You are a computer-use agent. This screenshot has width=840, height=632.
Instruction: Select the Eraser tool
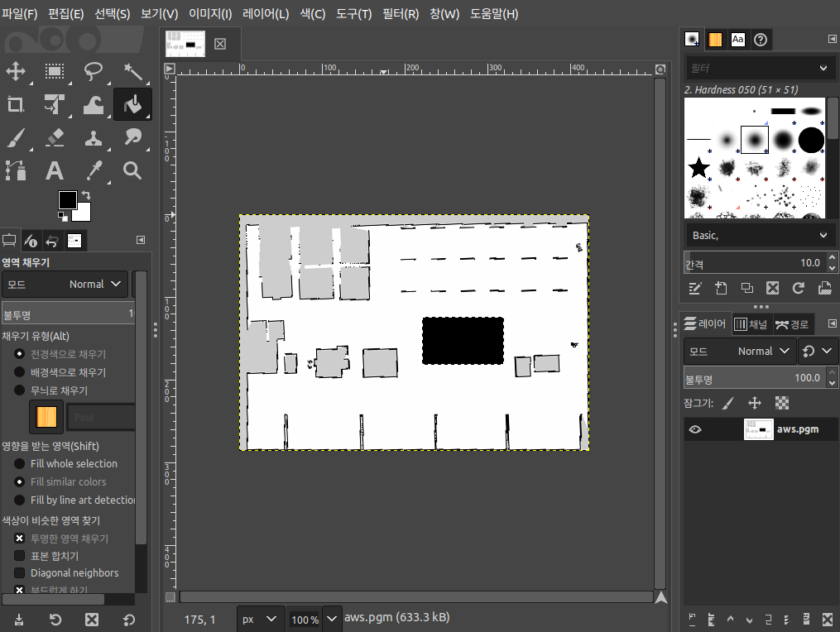(x=54, y=137)
